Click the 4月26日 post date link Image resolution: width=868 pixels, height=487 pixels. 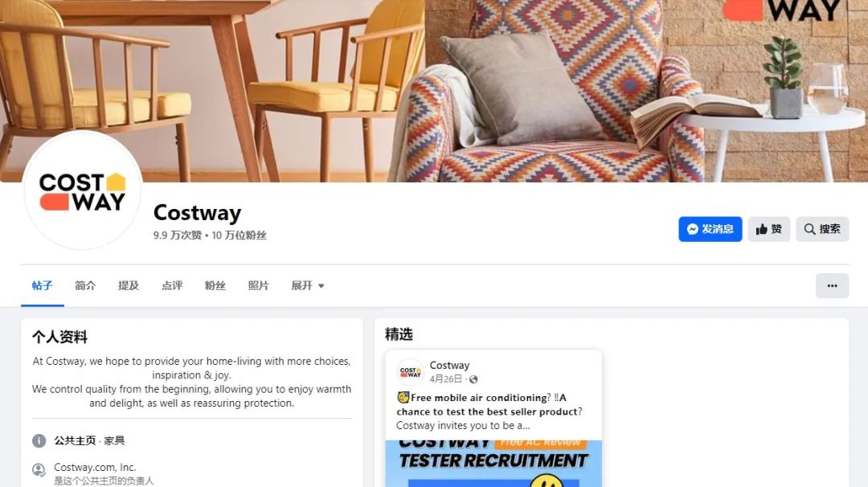(445, 379)
